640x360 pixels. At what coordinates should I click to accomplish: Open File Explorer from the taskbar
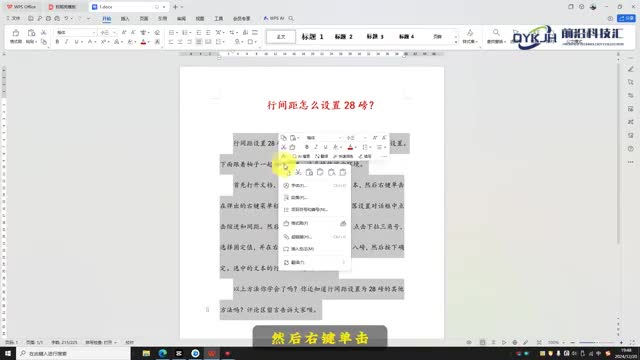[146, 353]
